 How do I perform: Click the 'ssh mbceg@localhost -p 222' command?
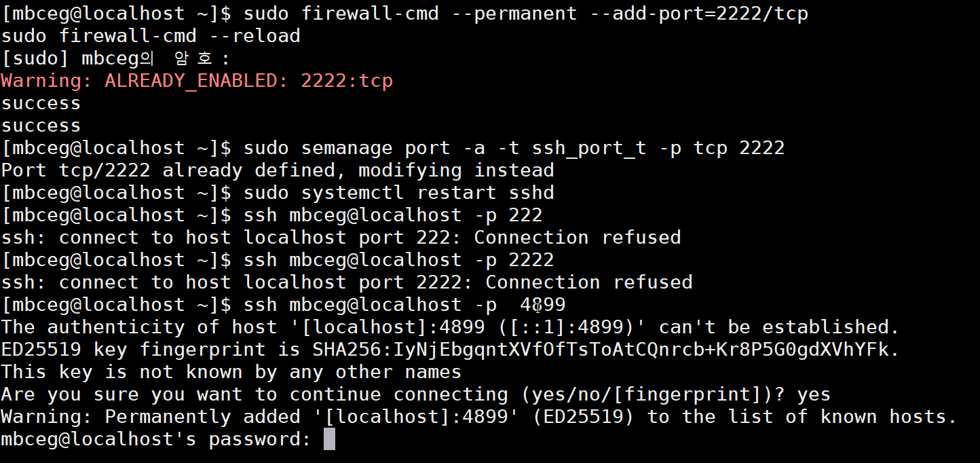[393, 215]
